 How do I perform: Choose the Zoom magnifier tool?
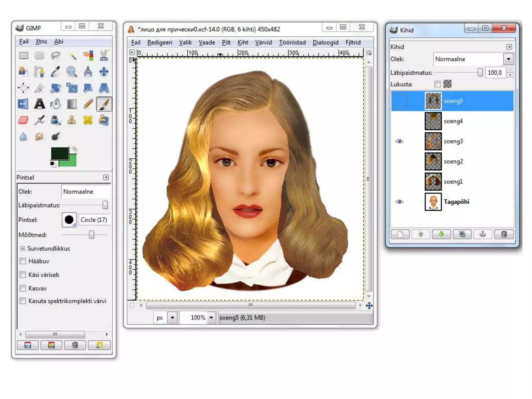(x=71, y=72)
